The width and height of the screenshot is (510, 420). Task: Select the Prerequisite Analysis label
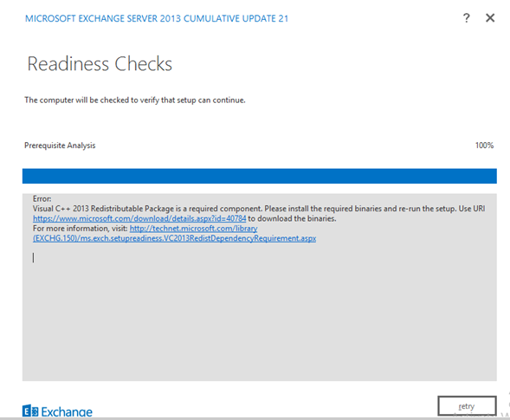(60, 145)
